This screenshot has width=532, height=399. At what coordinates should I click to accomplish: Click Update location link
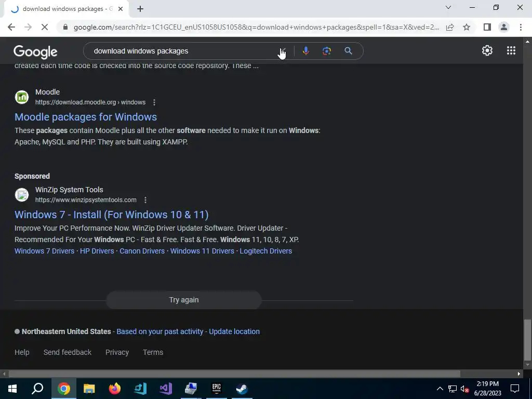(234, 331)
